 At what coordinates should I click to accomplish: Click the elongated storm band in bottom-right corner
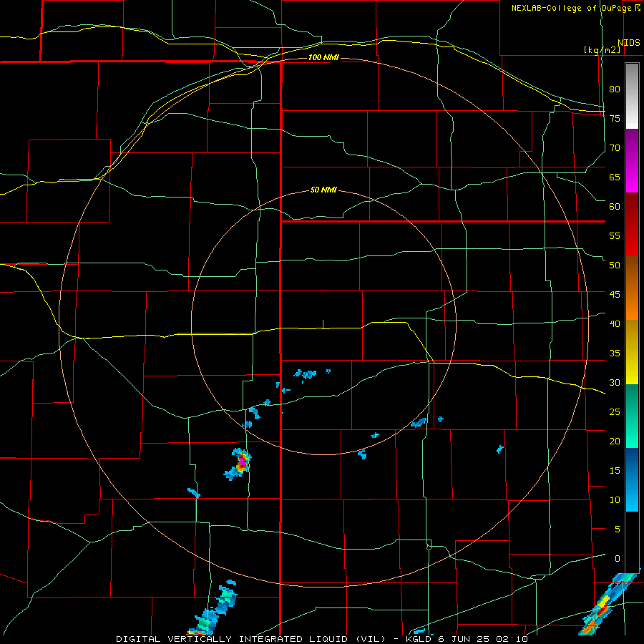point(608,604)
